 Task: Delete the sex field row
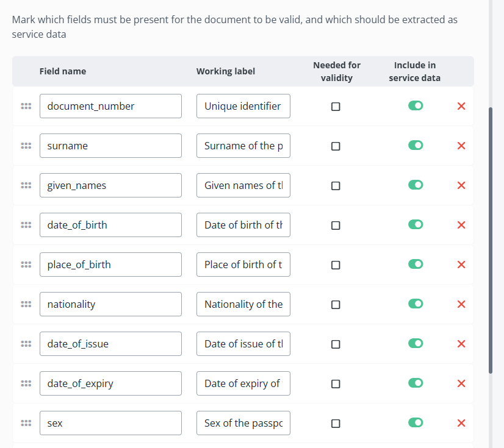tap(461, 423)
